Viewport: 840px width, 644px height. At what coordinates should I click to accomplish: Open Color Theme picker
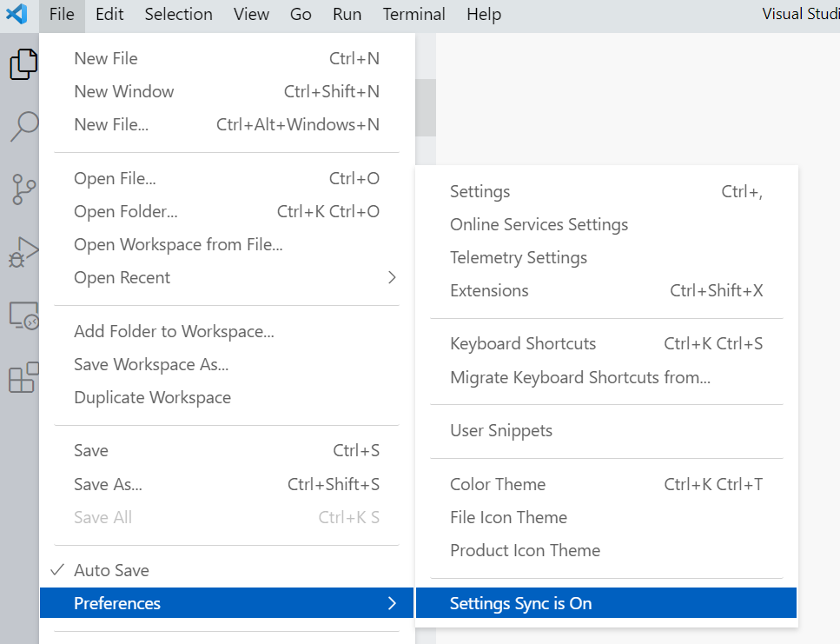tap(498, 484)
